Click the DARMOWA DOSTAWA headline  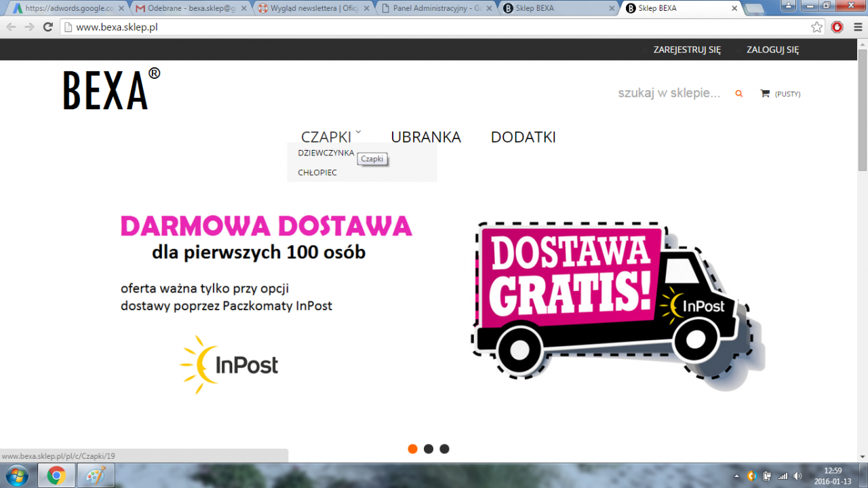[267, 226]
